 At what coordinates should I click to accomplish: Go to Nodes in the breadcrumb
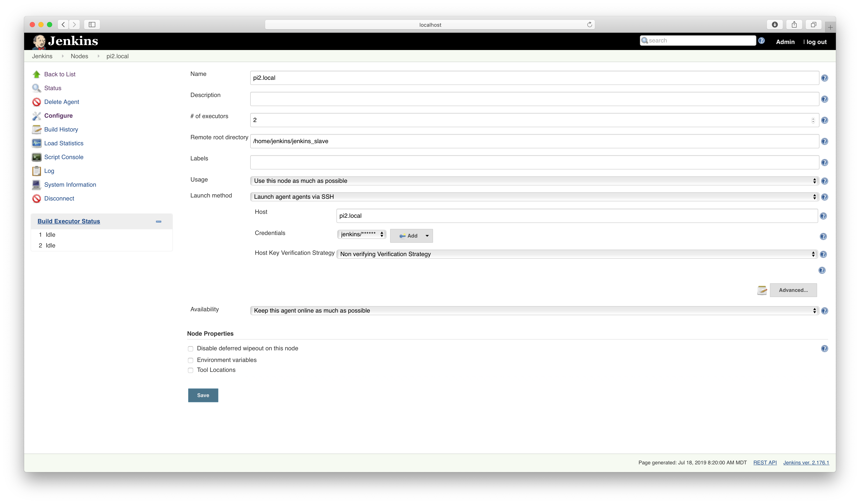[79, 56]
